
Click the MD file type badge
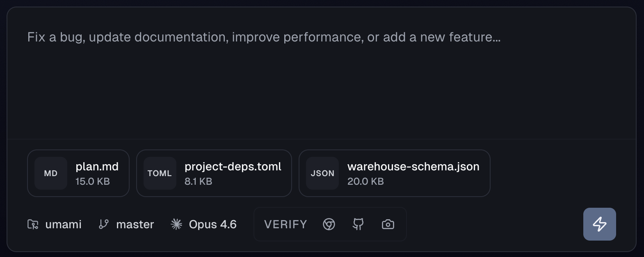[51, 173]
